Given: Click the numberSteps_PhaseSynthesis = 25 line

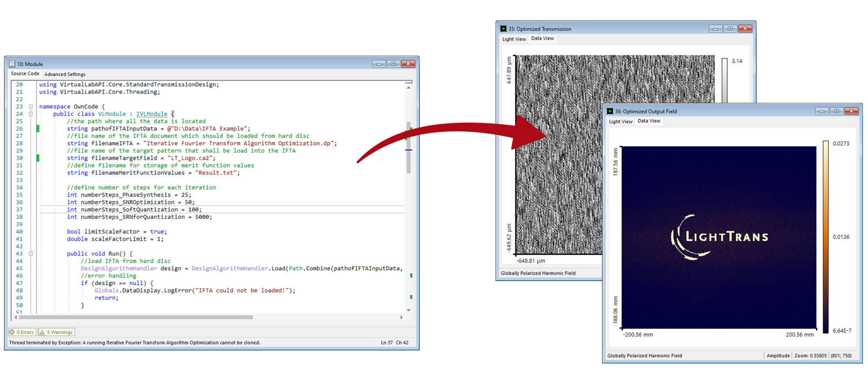Looking at the screenshot, I should (x=129, y=195).
